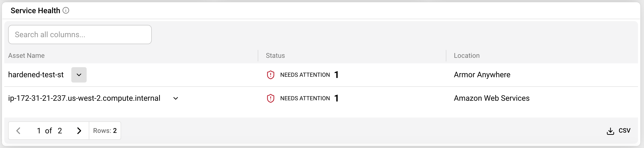The height and width of the screenshot is (148, 644).
Task: Select Needs Attention status on hardened-test-st row
Action: pos(305,75)
